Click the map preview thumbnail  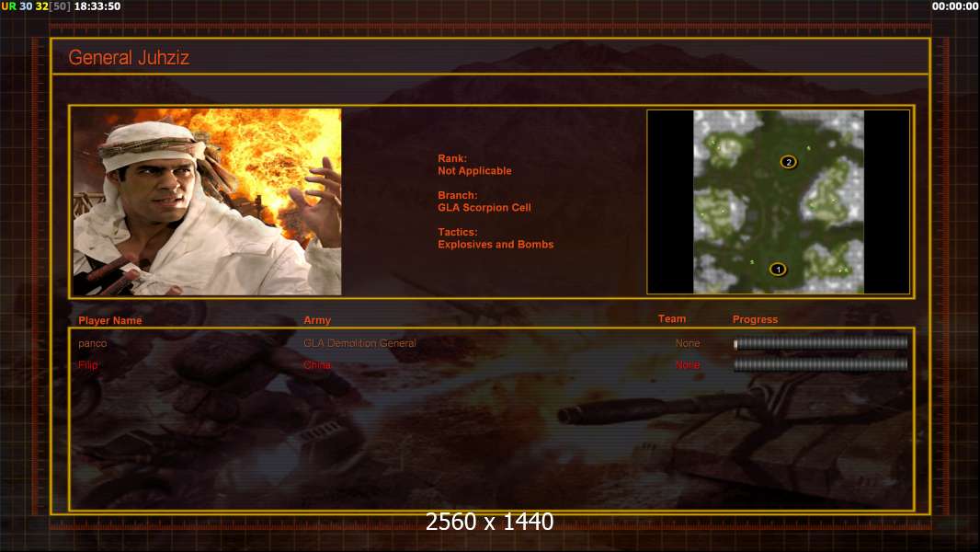pos(778,201)
